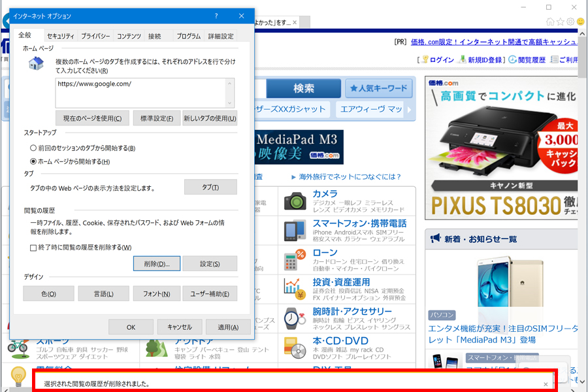
Task: Click the 閲覧履歴 link
Action: pos(532,59)
